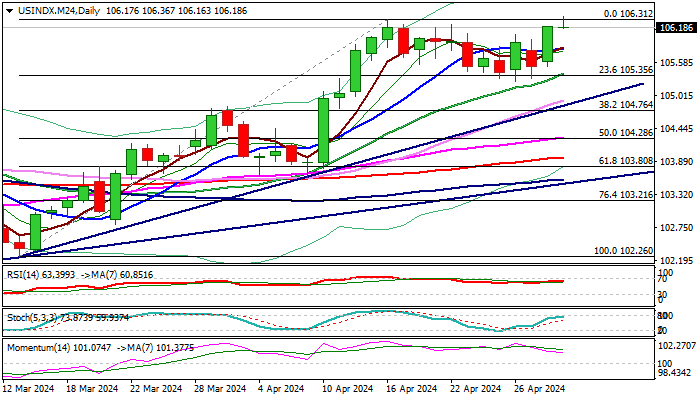Click the 102.750 price axis value

point(678,227)
